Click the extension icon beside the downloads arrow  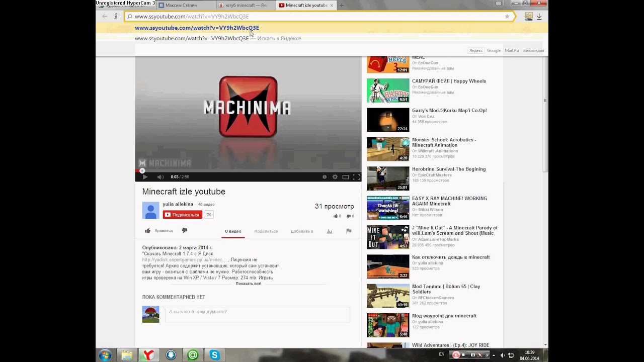(529, 17)
